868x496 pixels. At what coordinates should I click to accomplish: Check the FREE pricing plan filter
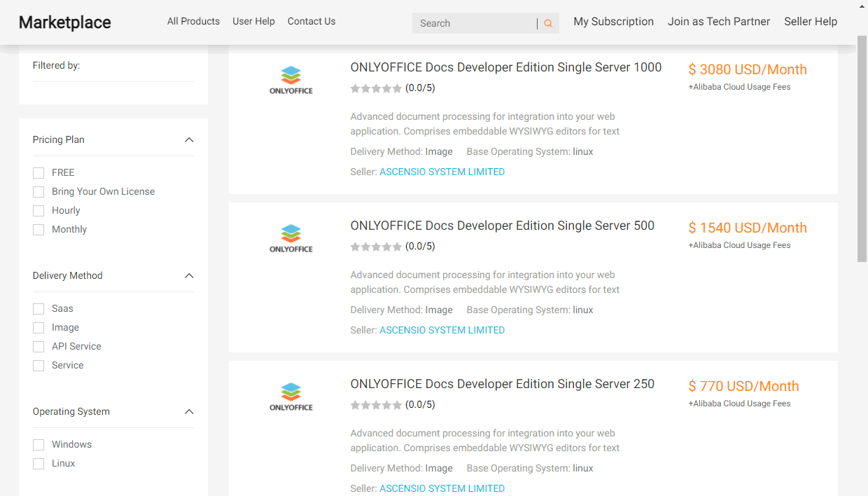38,173
